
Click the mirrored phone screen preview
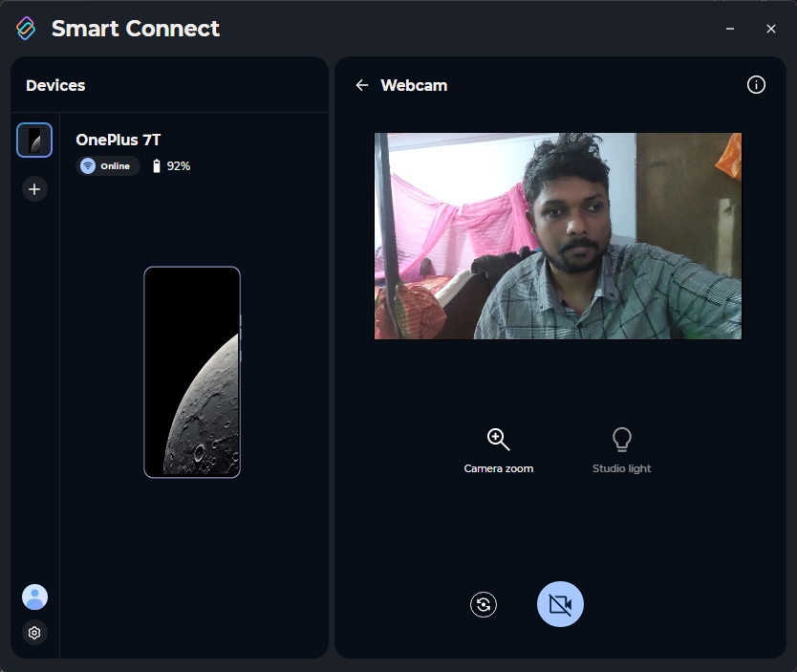[x=192, y=372]
